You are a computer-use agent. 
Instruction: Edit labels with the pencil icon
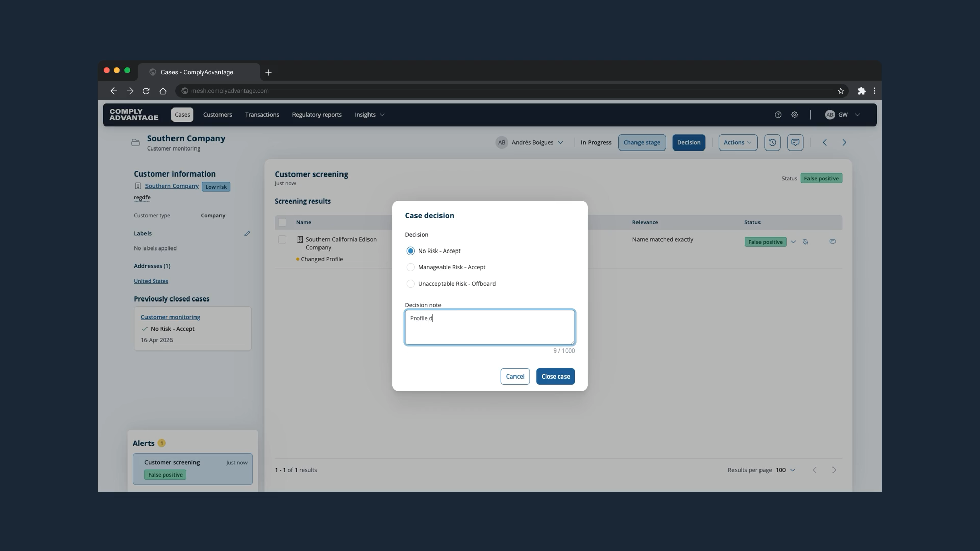[x=247, y=233]
